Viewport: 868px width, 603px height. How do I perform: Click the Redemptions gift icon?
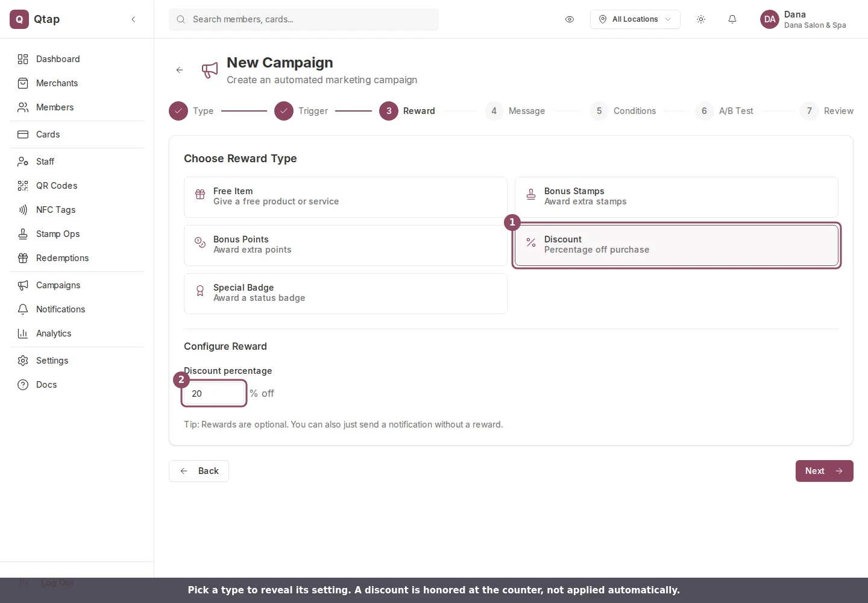(x=23, y=258)
